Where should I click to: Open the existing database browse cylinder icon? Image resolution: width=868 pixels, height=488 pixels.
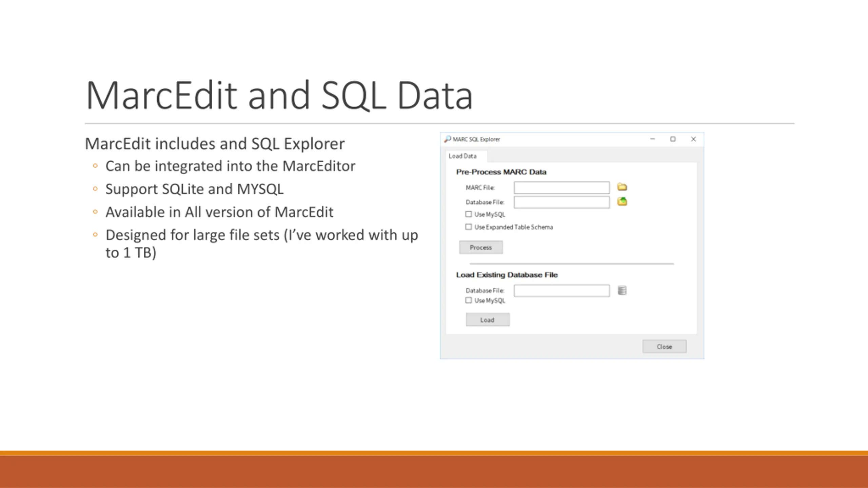click(x=622, y=290)
